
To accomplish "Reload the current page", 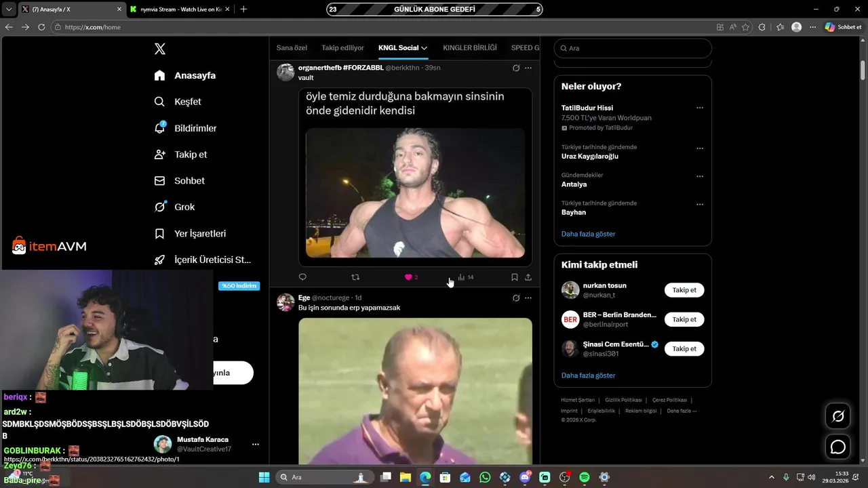I will click(x=41, y=27).
